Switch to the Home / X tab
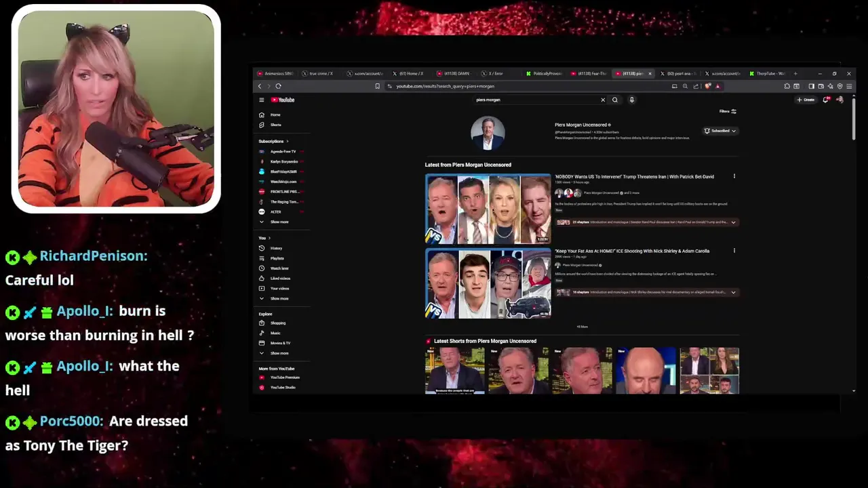This screenshot has height=488, width=868. coord(410,73)
